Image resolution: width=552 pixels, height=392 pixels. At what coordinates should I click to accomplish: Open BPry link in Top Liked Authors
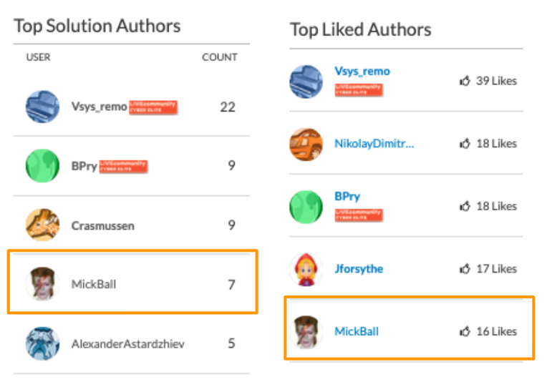point(347,197)
